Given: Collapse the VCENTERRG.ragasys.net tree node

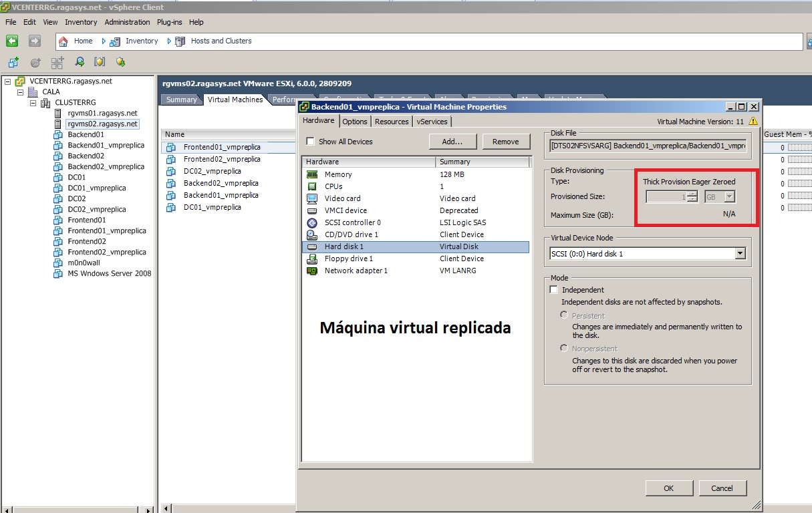Looking at the screenshot, I should 7,81.
